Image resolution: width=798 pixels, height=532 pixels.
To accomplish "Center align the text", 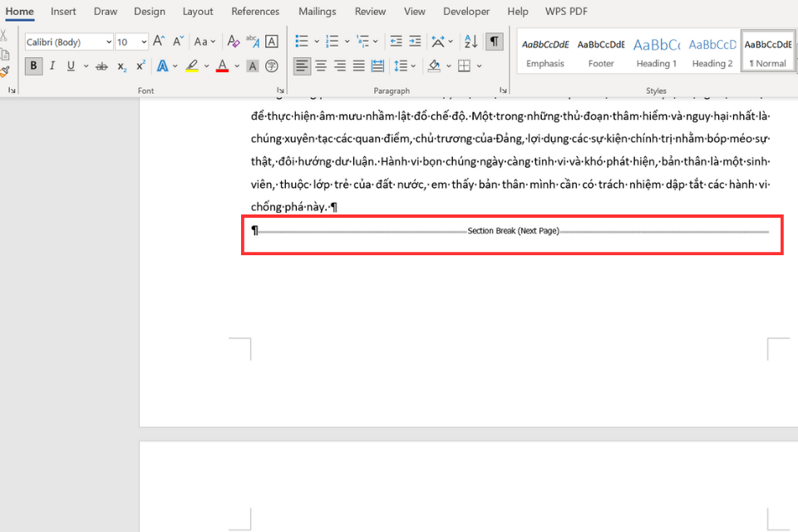I will coord(321,66).
